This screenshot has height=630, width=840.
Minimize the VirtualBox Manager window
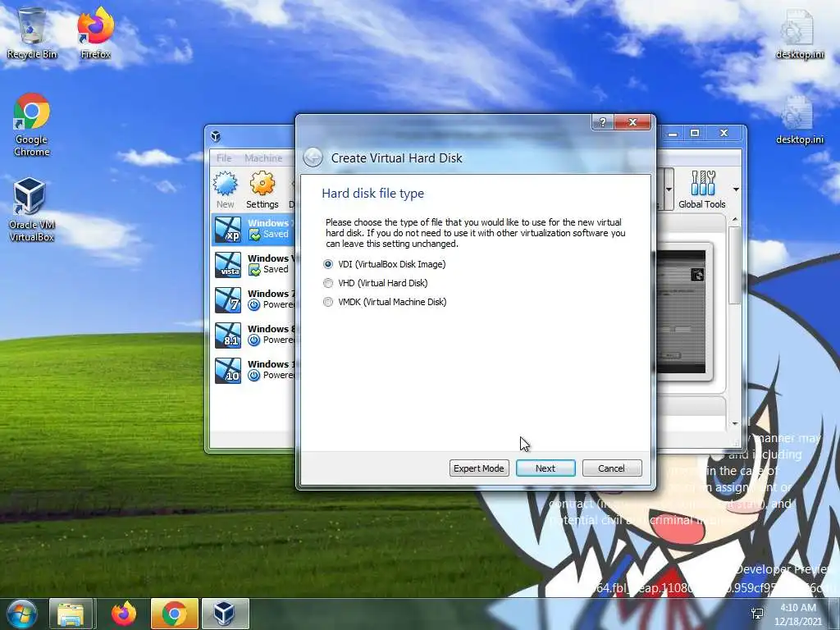click(x=673, y=133)
